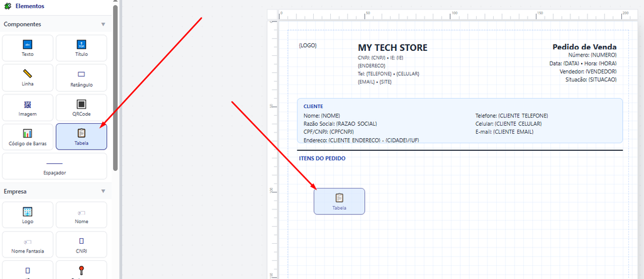Select the Nome company element
644x279 pixels.
(x=81, y=214)
